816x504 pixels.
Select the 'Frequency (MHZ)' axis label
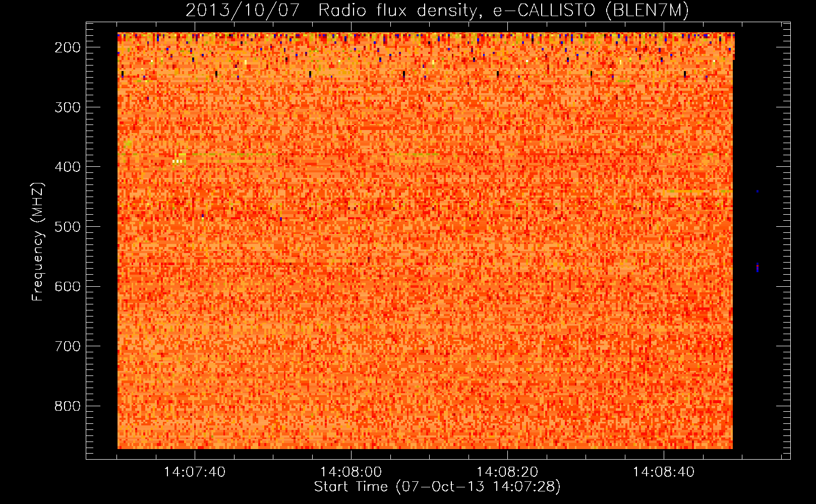click(x=38, y=241)
